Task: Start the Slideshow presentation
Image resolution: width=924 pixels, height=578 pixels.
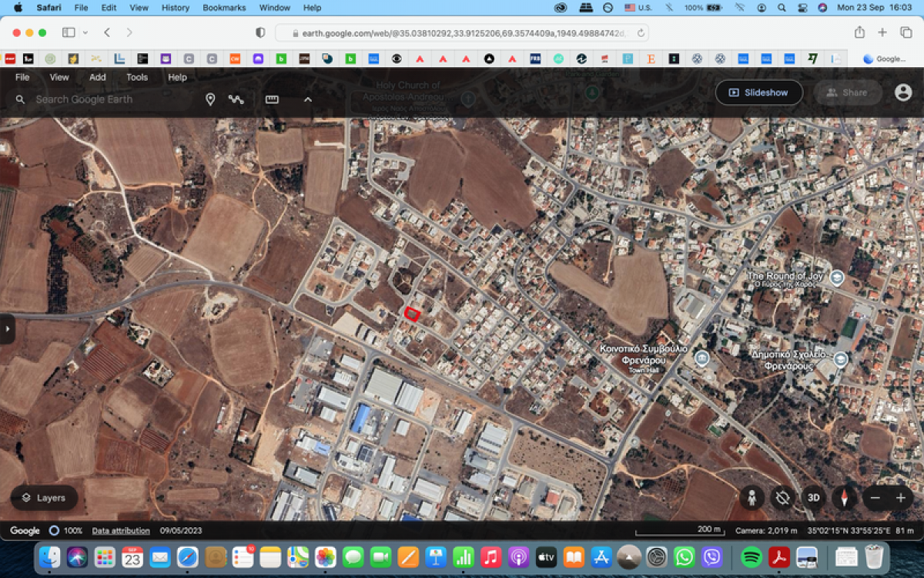Action: (758, 92)
